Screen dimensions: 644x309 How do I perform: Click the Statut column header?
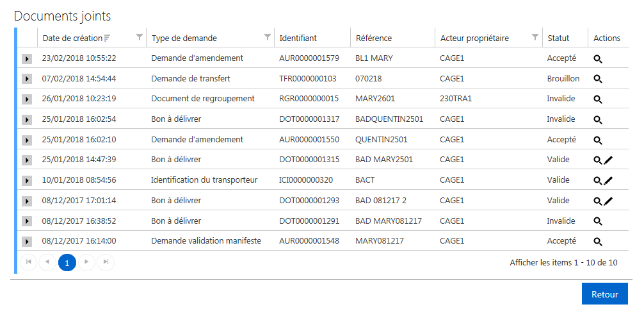558,38
